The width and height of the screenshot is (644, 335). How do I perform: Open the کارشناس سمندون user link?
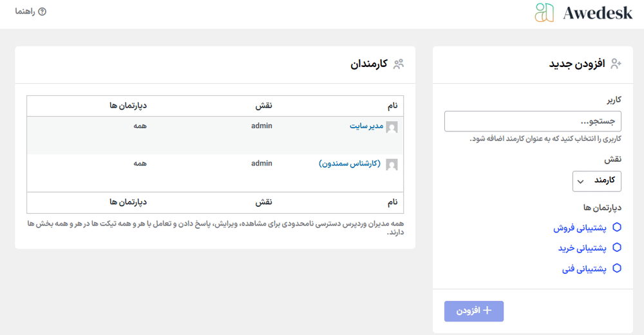(x=350, y=164)
